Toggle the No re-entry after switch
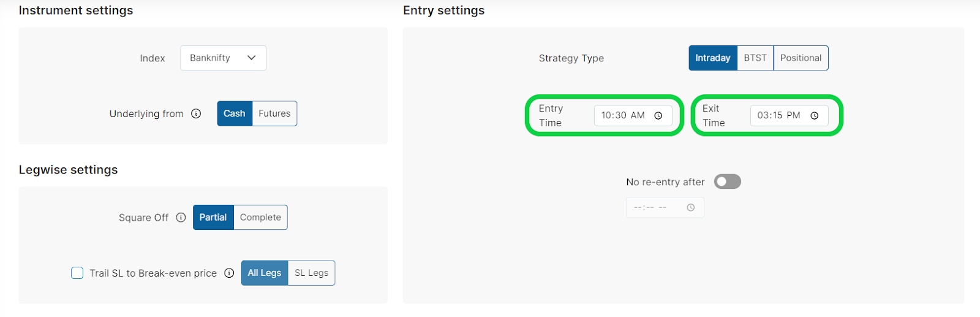The image size is (980, 317). click(x=728, y=181)
